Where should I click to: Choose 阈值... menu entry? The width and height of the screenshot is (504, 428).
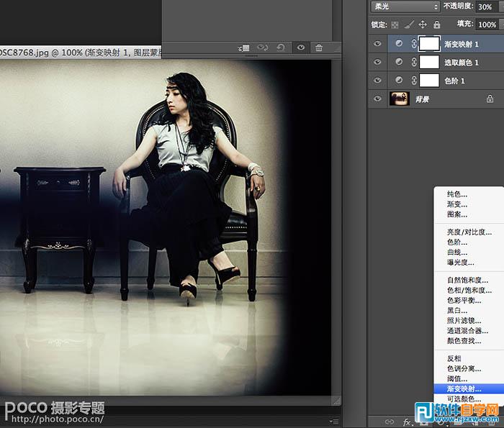pos(457,378)
